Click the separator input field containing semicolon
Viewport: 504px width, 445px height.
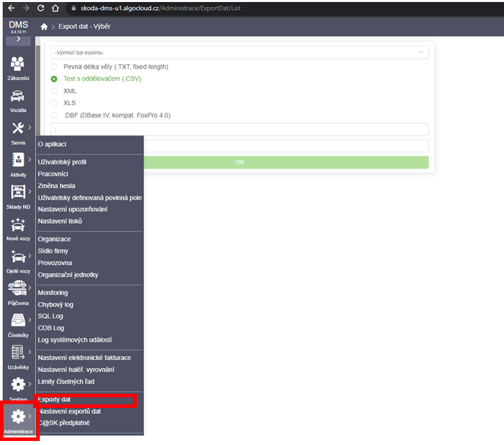(x=239, y=129)
